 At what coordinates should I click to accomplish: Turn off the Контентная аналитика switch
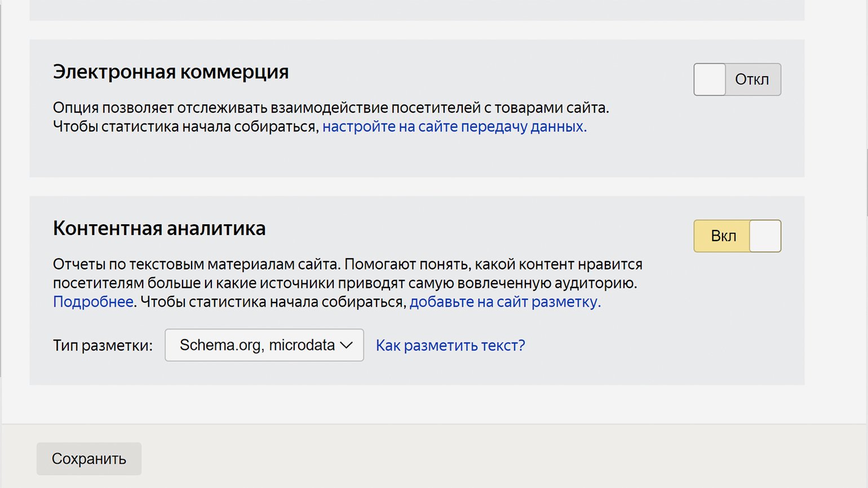(x=737, y=236)
